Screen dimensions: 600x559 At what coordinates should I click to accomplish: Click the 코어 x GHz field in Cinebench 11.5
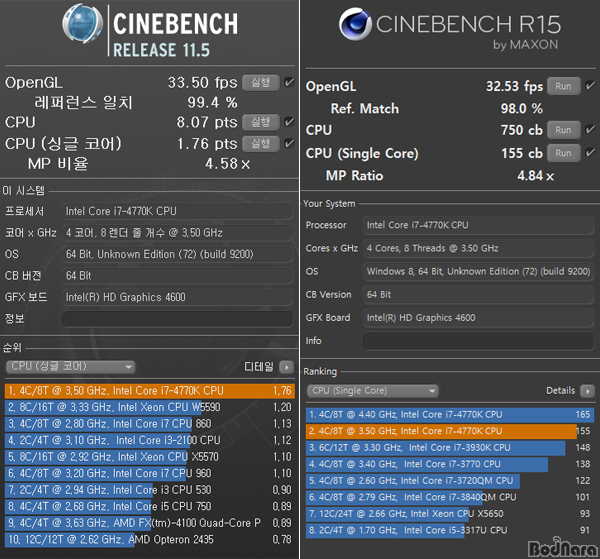(x=178, y=233)
